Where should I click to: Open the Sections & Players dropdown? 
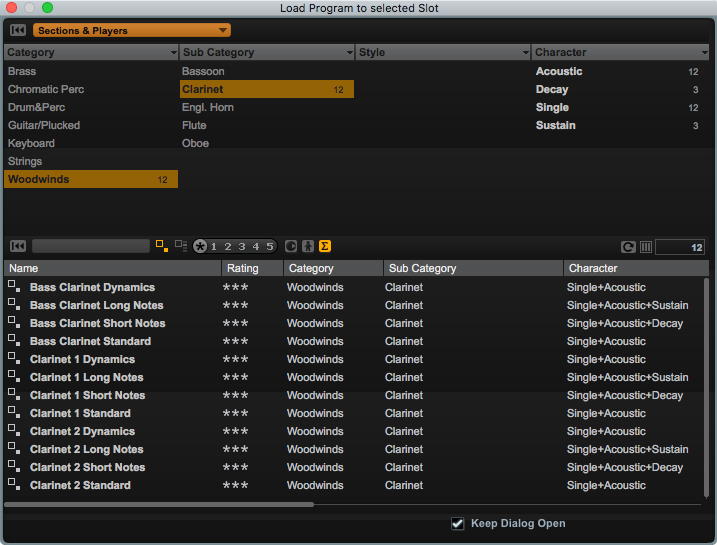tap(132, 31)
